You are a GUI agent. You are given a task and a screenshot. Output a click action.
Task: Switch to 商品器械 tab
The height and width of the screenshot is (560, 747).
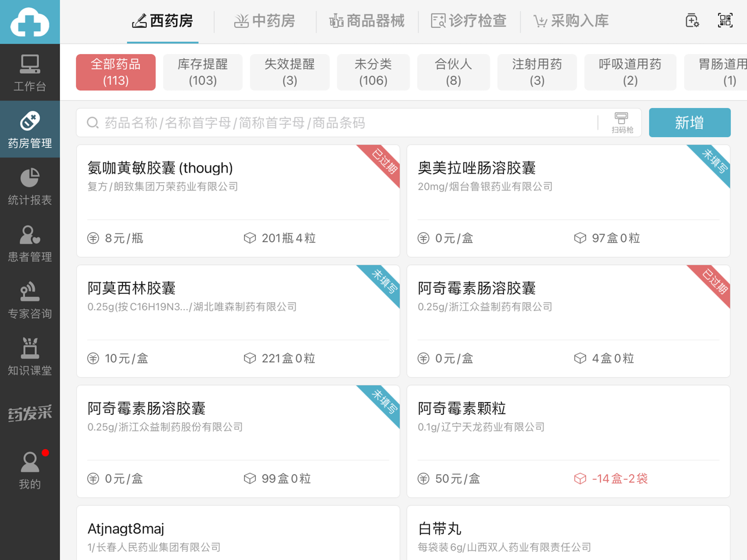click(367, 21)
